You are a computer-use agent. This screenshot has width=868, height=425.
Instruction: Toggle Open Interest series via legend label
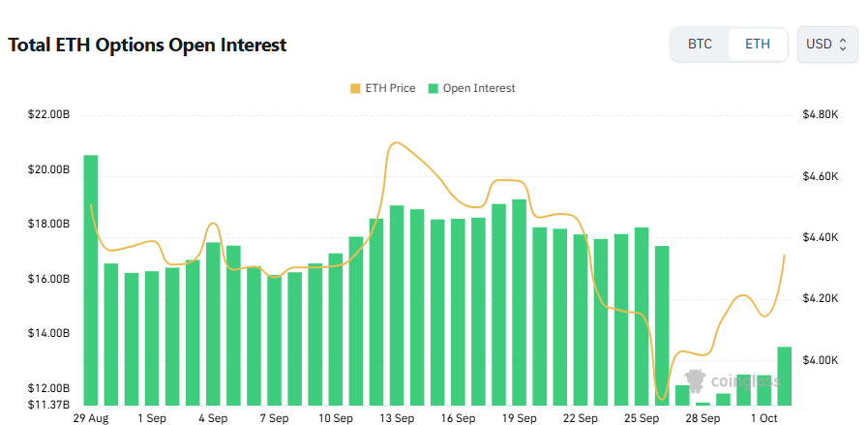pyautogui.click(x=479, y=88)
